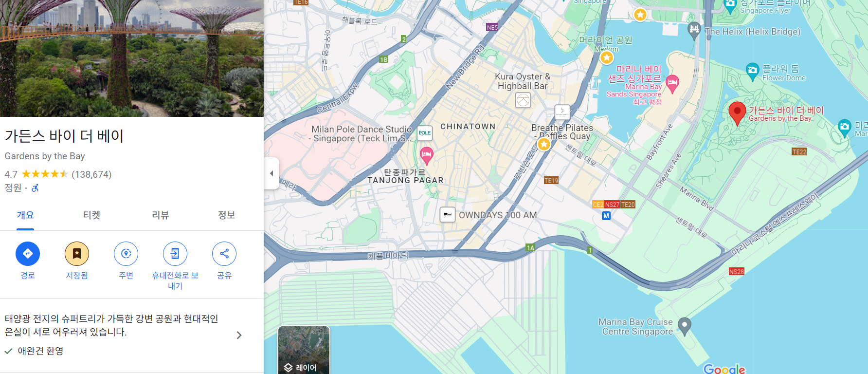868x374 pixels.
Task: Click The Helix Bridge marker icon
Action: [694, 30]
